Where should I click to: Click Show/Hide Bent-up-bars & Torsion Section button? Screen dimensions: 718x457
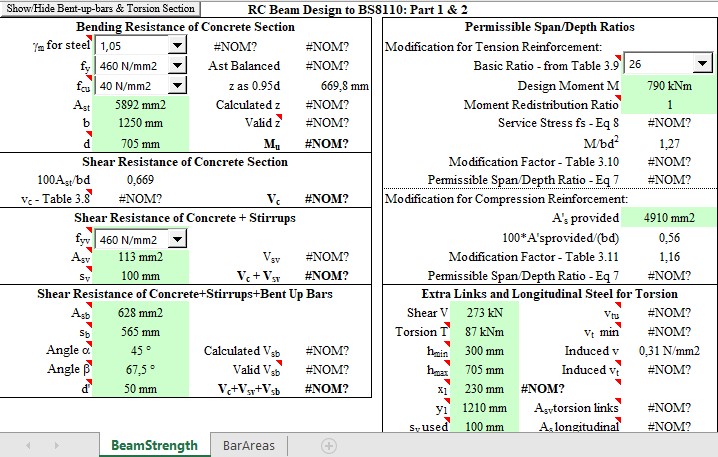[100, 8]
